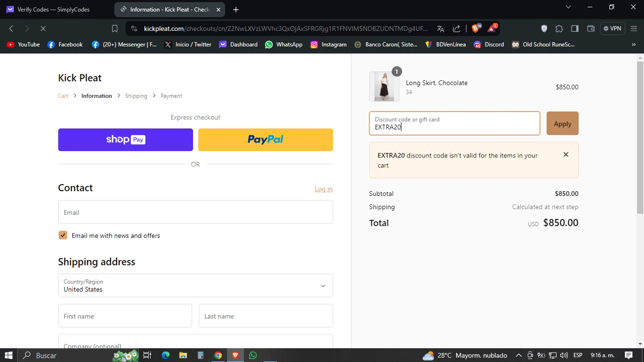Select the Shipping breadcrumb step
This screenshot has height=362, width=644.
pos(136,96)
